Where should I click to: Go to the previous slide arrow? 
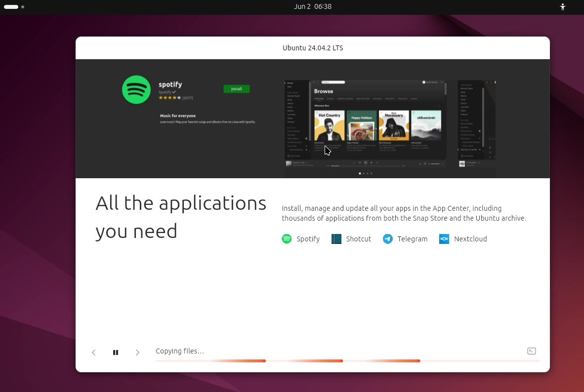click(x=93, y=352)
